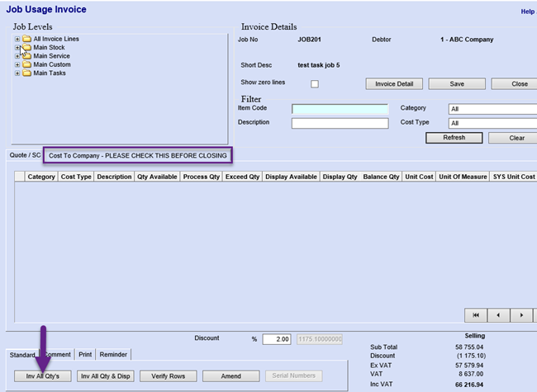Click the All Invoice Lines folder icon
Image resolution: width=537 pixels, height=392 pixels.
(27, 39)
